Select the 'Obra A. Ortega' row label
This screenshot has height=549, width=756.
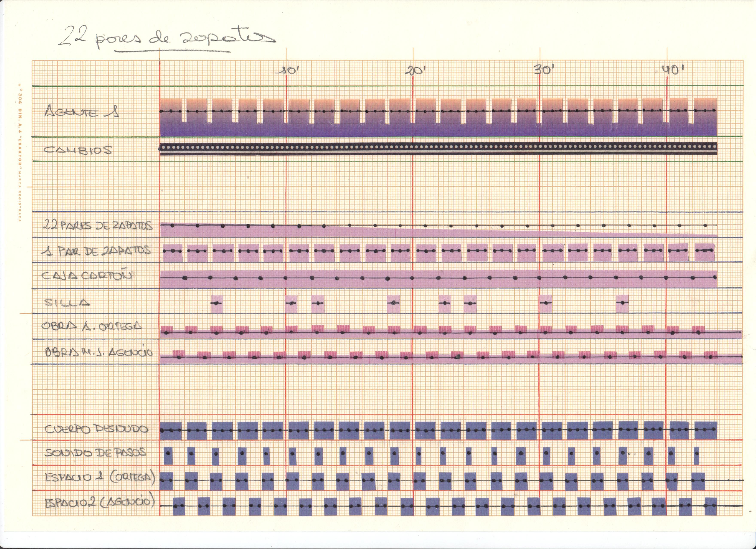tap(91, 326)
